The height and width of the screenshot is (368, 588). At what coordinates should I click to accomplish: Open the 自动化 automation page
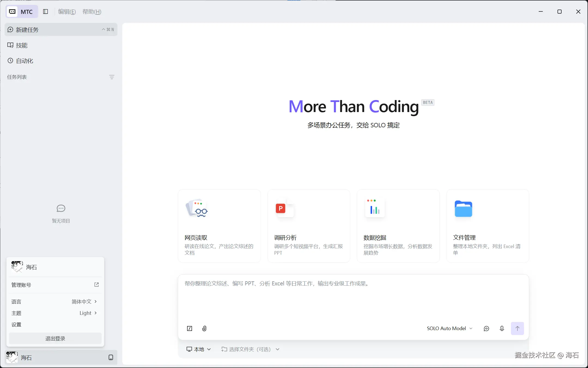61,61
